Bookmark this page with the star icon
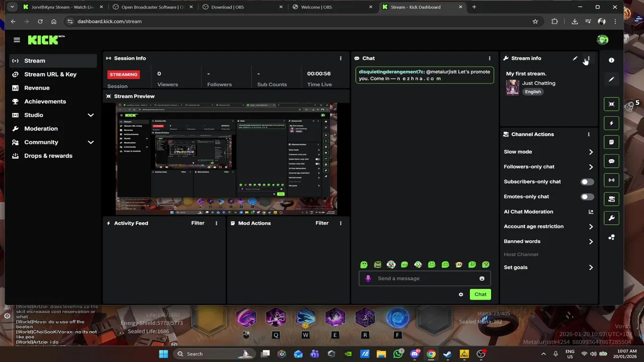The width and height of the screenshot is (644, 362). [535, 21]
